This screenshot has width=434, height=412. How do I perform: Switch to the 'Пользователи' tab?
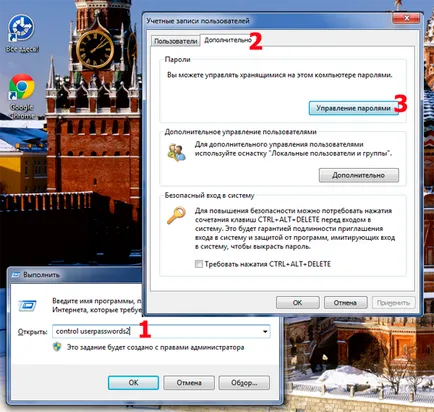pyautogui.click(x=175, y=41)
